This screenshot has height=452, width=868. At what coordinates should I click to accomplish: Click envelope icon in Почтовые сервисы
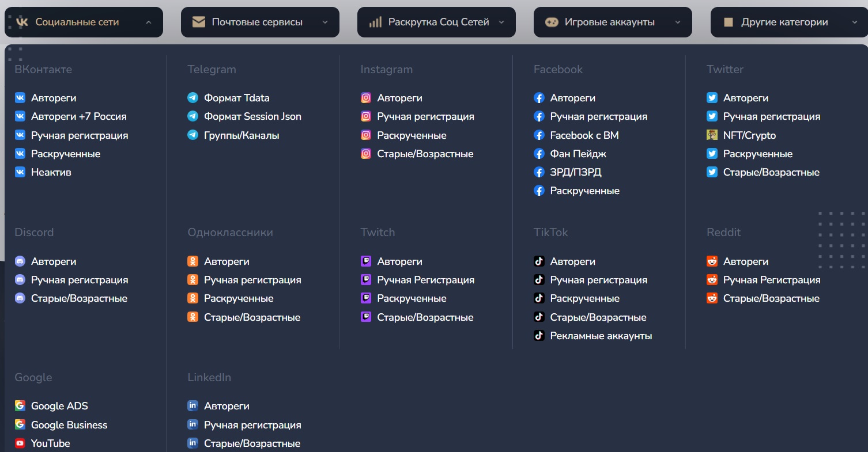[199, 22]
